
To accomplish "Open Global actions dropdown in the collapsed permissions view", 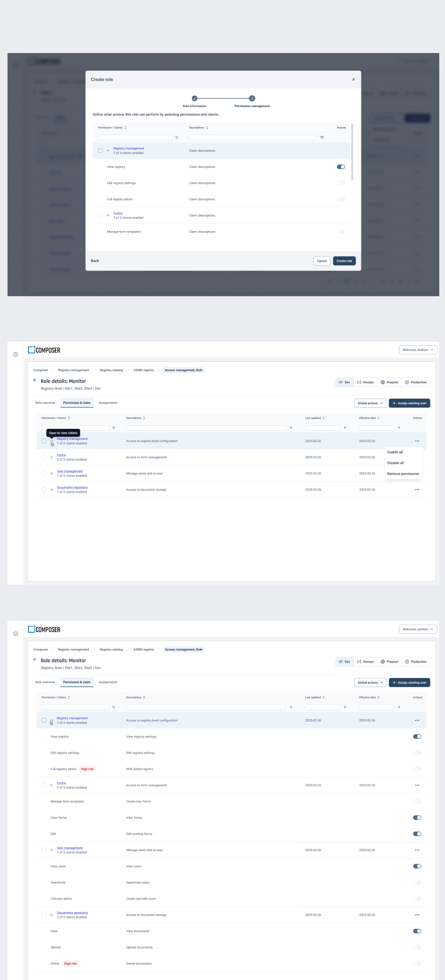I will [x=371, y=403].
